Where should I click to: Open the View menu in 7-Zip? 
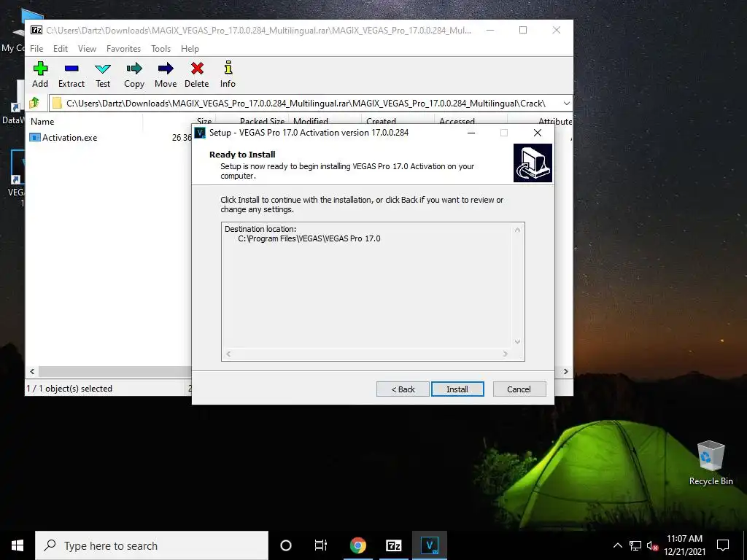pyautogui.click(x=88, y=49)
